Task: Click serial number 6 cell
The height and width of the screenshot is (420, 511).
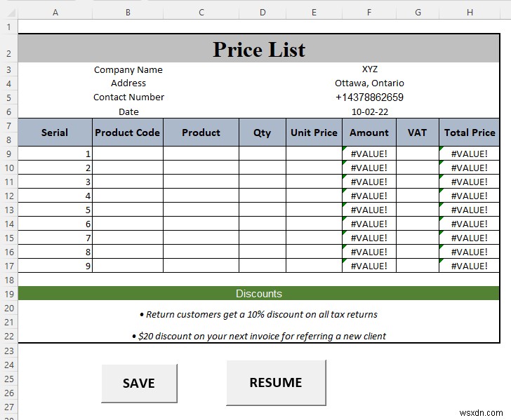Action: 55,224
